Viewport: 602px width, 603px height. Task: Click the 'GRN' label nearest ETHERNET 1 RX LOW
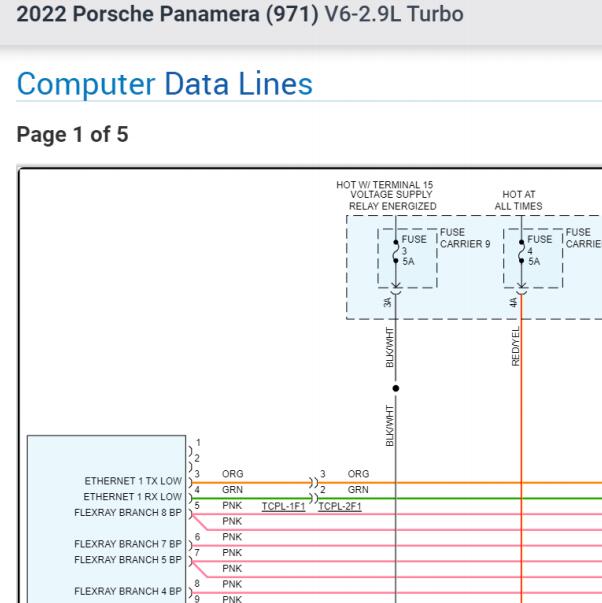click(x=232, y=490)
